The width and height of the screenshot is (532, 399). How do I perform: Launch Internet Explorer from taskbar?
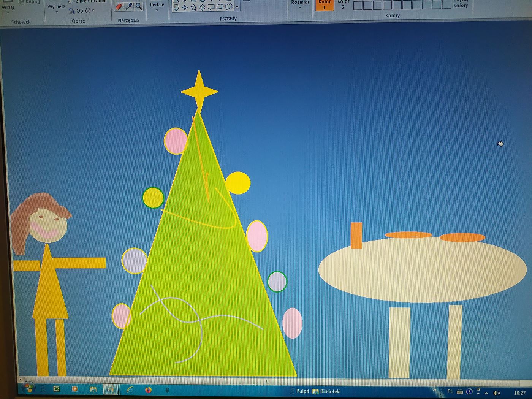(x=130, y=389)
